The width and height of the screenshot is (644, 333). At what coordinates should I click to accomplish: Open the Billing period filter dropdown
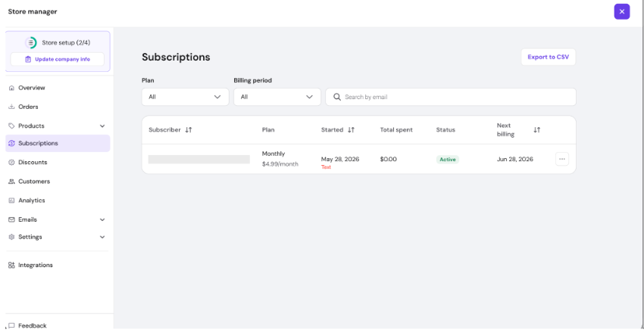pos(277,97)
